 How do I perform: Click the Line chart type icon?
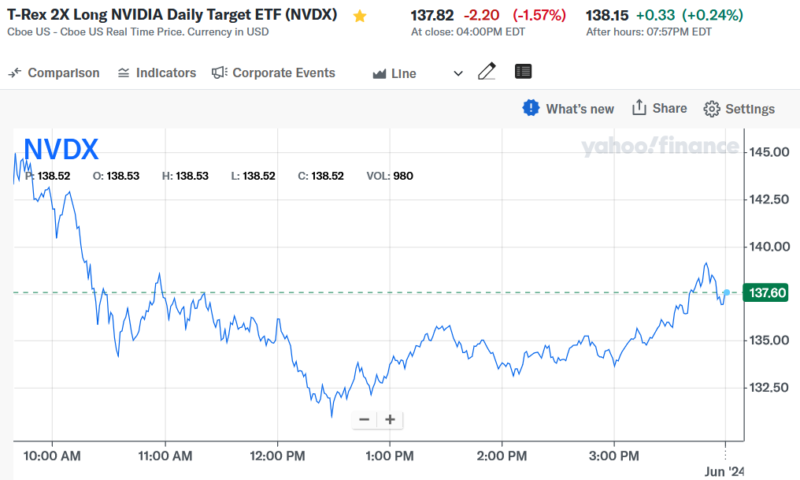pyautogui.click(x=380, y=73)
